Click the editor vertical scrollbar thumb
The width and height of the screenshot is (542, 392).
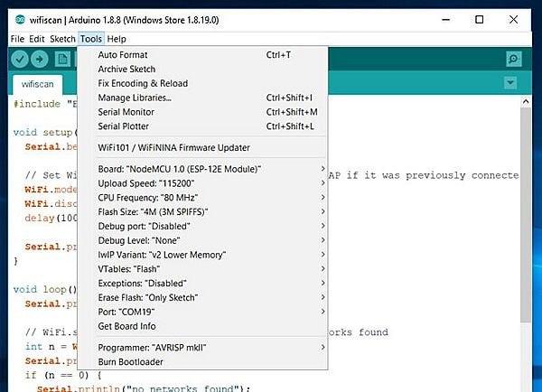pyautogui.click(x=526, y=214)
